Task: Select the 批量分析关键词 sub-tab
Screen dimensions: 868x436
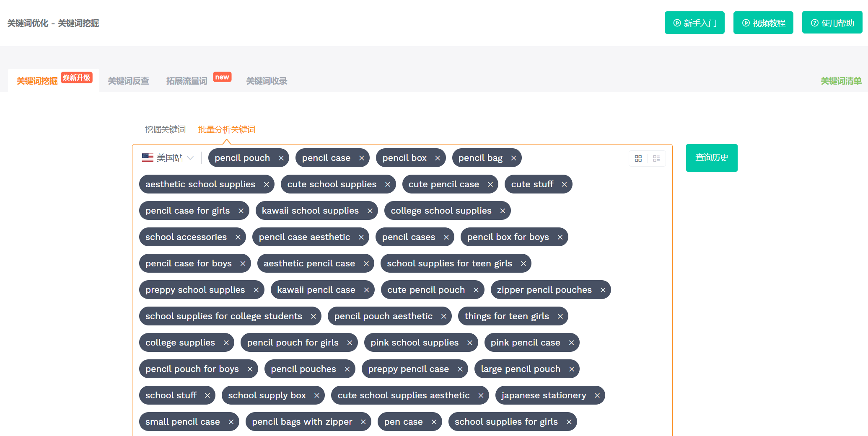Action: click(x=227, y=129)
